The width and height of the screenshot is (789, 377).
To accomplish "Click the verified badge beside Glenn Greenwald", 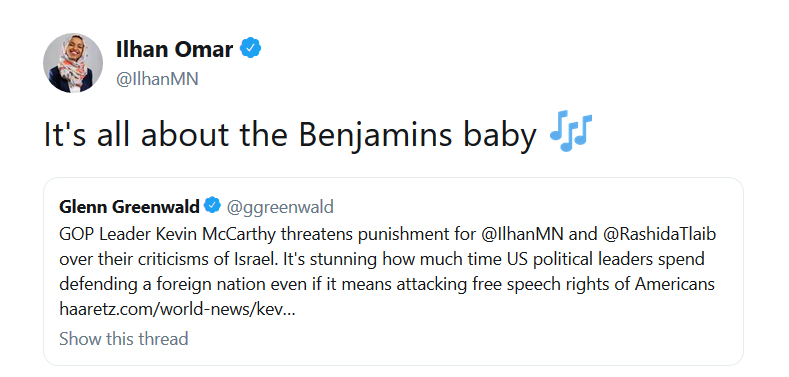I will pos(212,205).
